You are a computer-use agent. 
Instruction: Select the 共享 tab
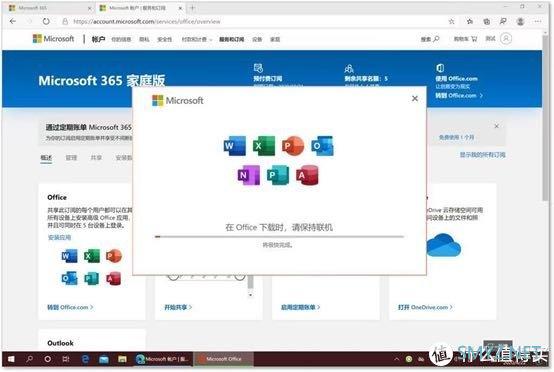96,158
